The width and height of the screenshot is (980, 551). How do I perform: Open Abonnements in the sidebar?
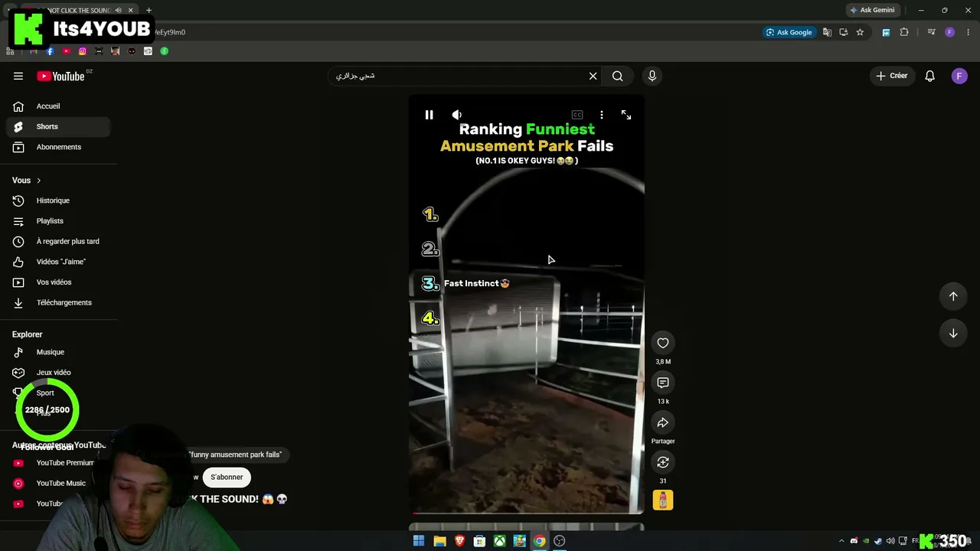tap(58, 147)
